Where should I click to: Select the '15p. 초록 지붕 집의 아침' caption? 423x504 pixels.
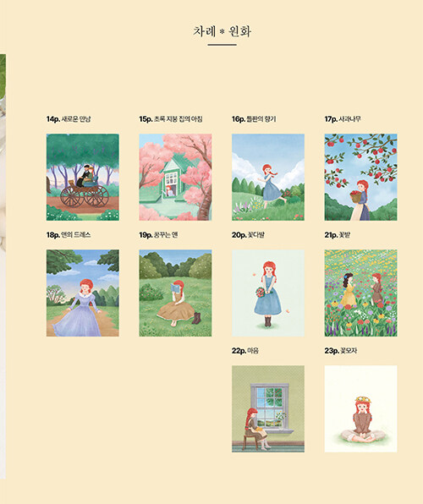[x=171, y=119]
